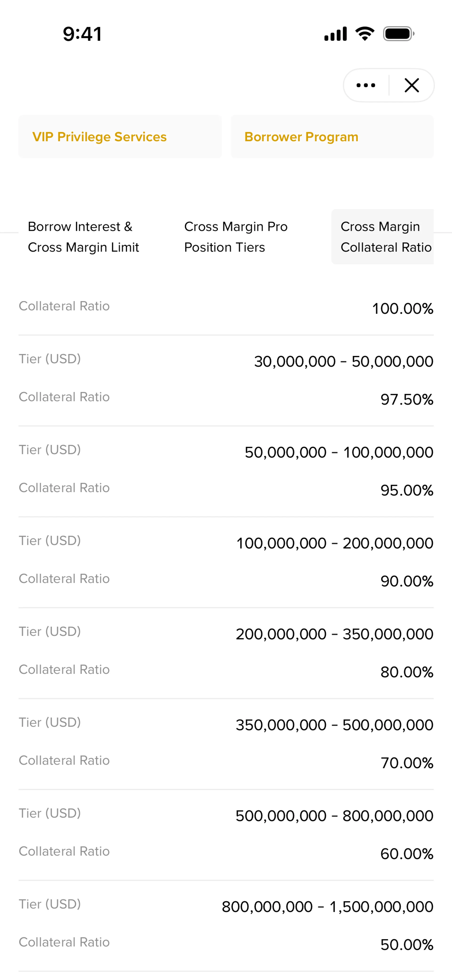Open VIP Privilege Services
This screenshot has height=980, width=452.
[120, 137]
